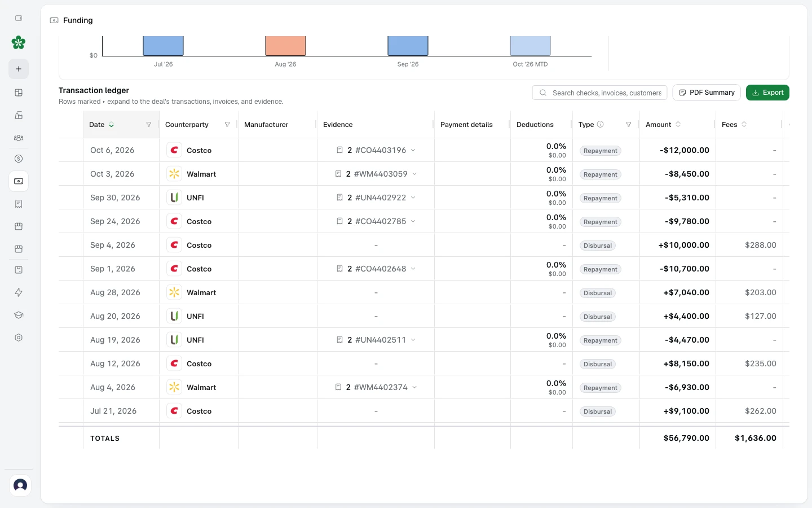Sort the Amount column
Image resolution: width=812 pixels, height=508 pixels.
[x=678, y=125]
